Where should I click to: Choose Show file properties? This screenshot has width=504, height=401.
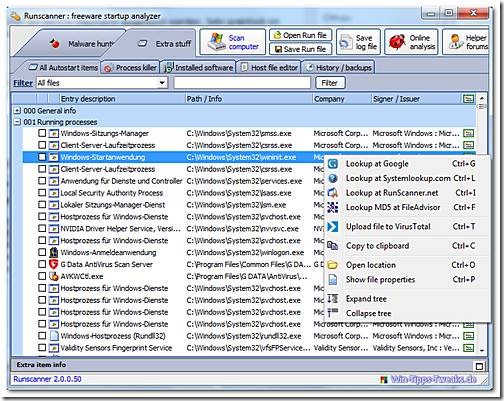click(407, 279)
